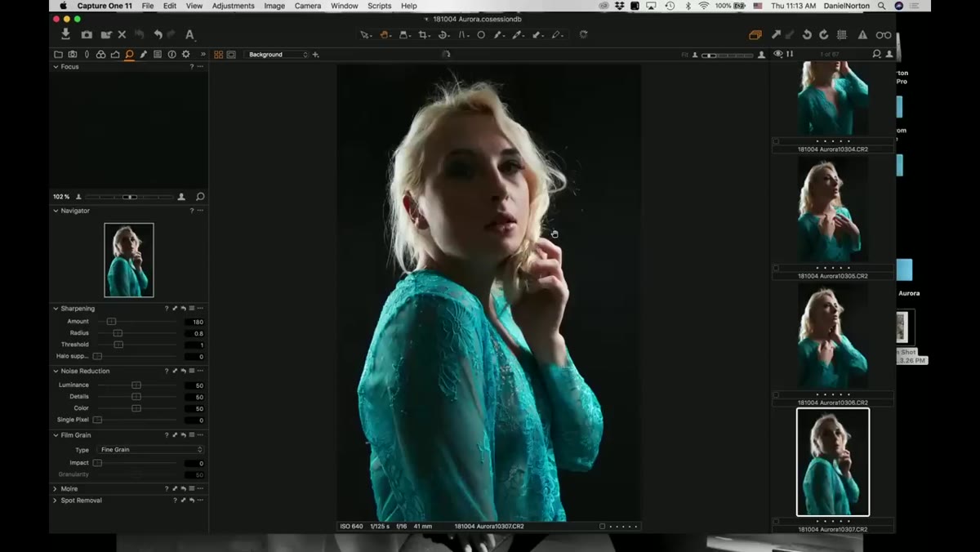Screen dimensions: 980x552
Task: Select the Pan hand tool
Action: pyautogui.click(x=385, y=34)
